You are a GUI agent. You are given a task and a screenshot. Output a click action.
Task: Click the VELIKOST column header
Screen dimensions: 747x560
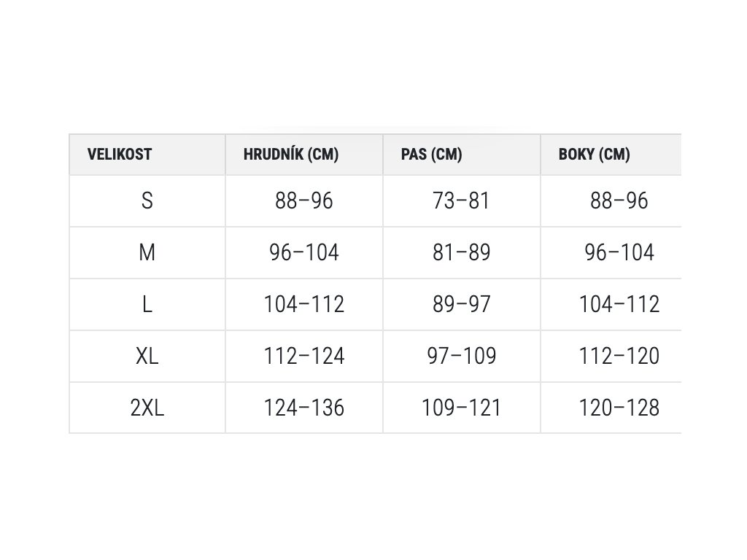120,155
